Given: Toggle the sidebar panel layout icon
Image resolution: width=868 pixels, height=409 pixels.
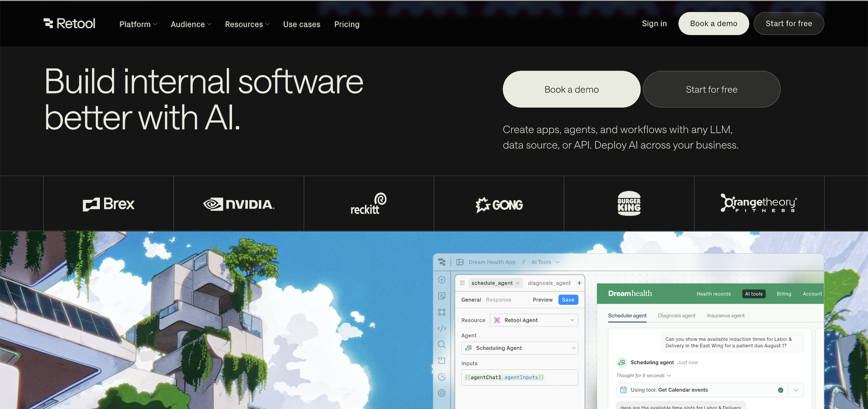Looking at the screenshot, I should point(460,262).
